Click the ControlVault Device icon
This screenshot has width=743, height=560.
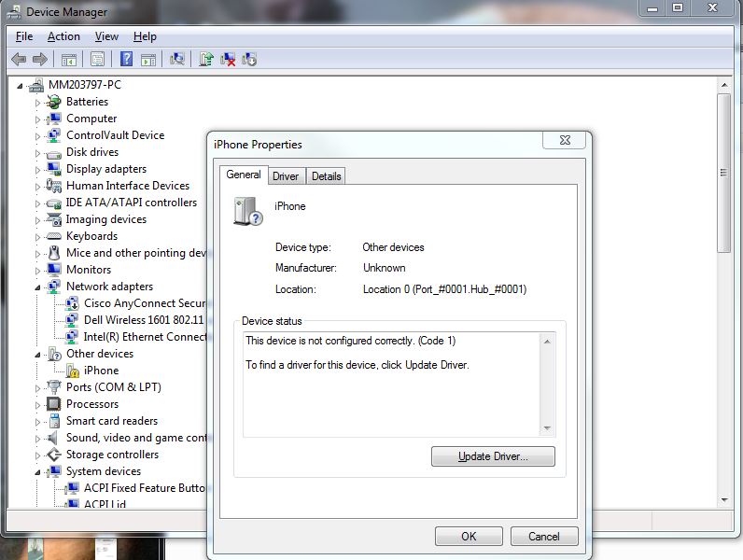coord(54,135)
